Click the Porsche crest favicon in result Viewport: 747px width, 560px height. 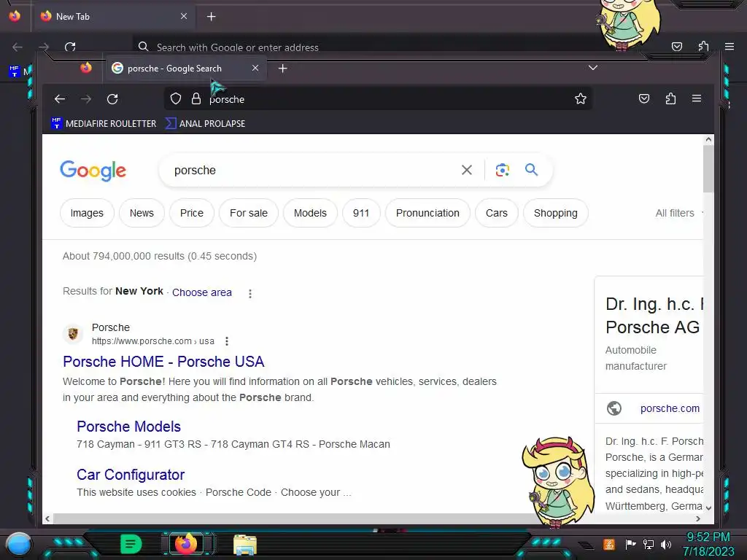[73, 334]
